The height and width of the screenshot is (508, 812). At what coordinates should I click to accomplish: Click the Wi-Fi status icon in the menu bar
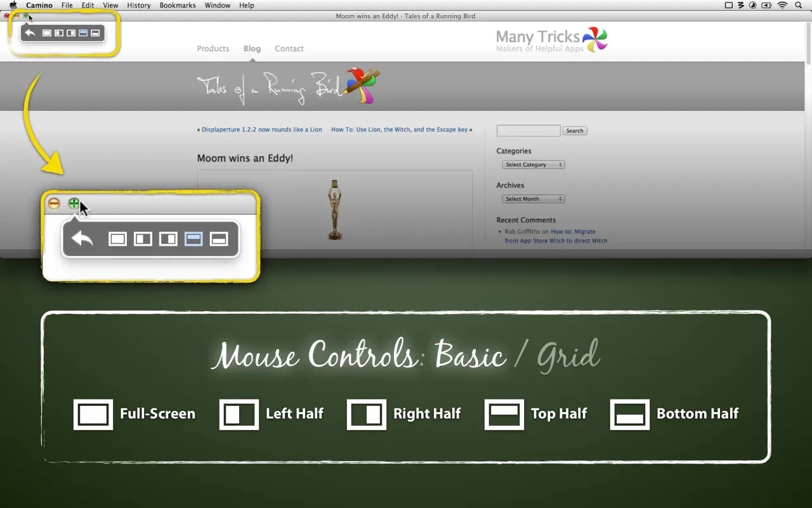tap(782, 5)
